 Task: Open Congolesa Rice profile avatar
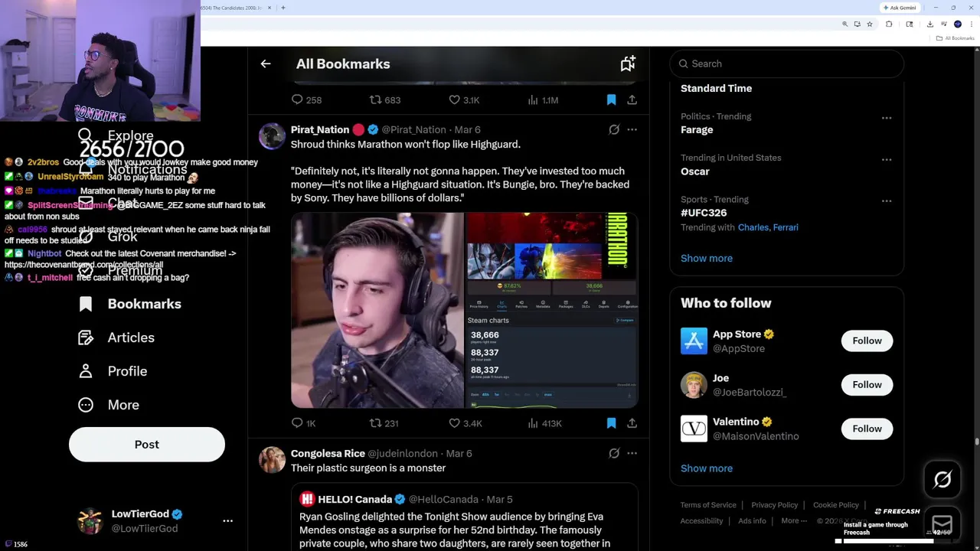[272, 460]
